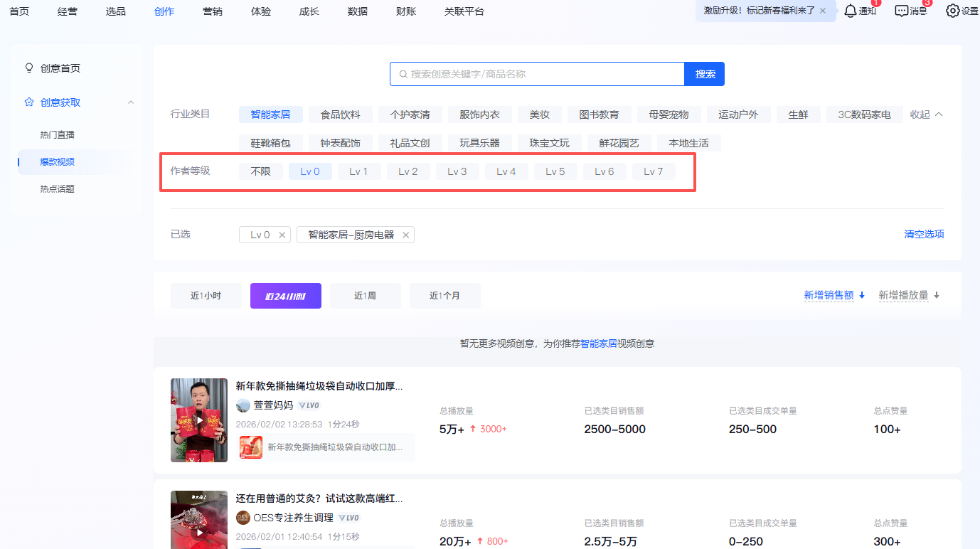
Task: Open the 通知 notifications bell icon
Action: tap(852, 11)
